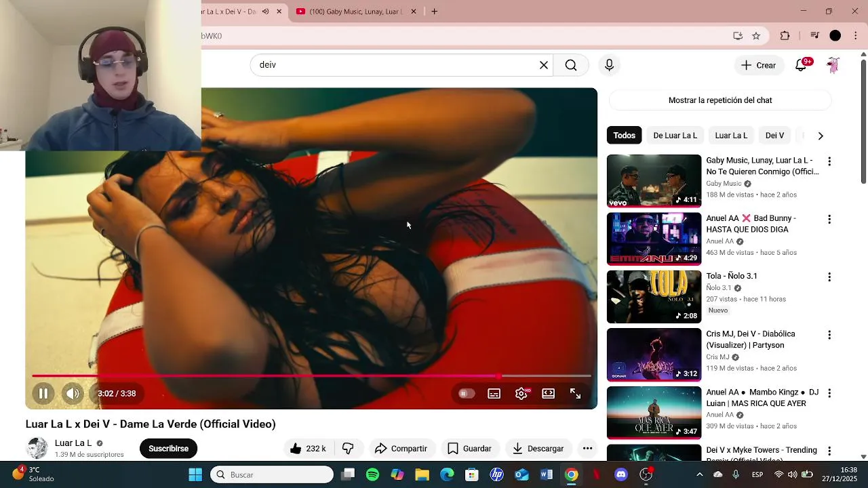Open Chrome's three-dot menu
The width and height of the screenshot is (868, 488).
pyautogui.click(x=856, y=36)
